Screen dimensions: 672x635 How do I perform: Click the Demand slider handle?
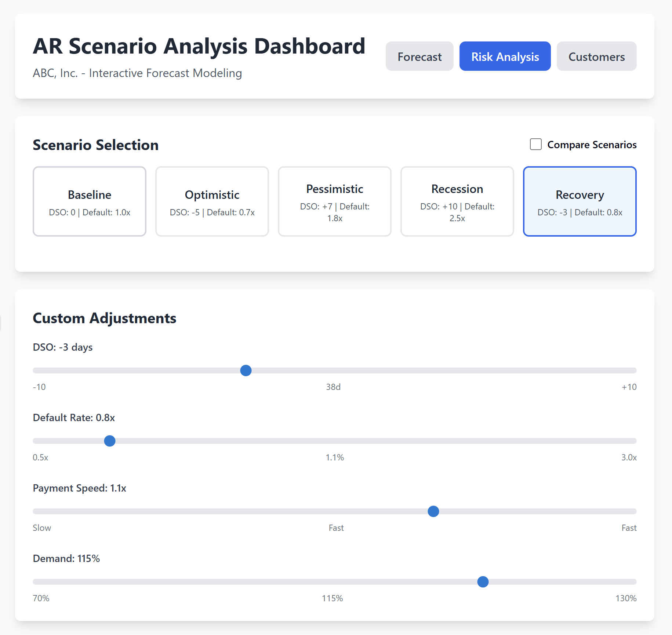pos(483,582)
